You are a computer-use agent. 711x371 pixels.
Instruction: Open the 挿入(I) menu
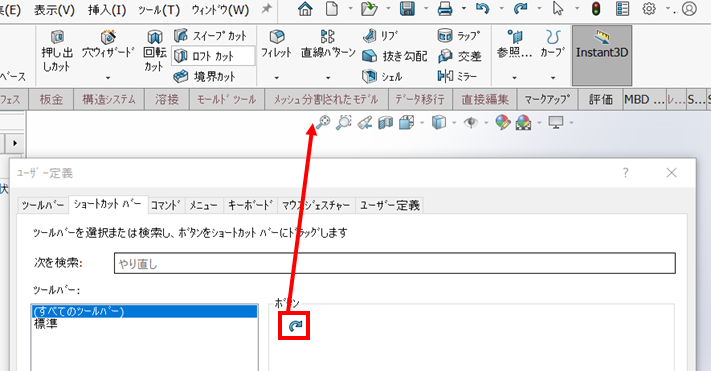tap(107, 10)
